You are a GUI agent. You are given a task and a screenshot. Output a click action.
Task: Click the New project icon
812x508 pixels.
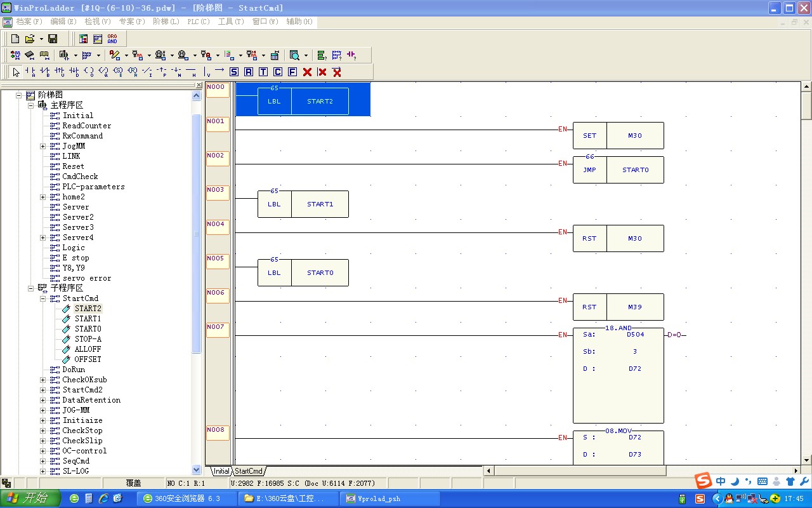[x=15, y=39]
